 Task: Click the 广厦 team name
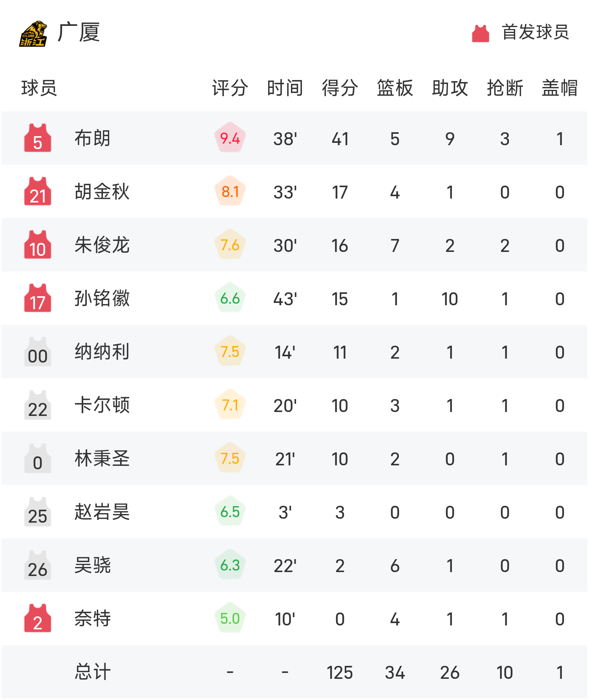pos(79,32)
